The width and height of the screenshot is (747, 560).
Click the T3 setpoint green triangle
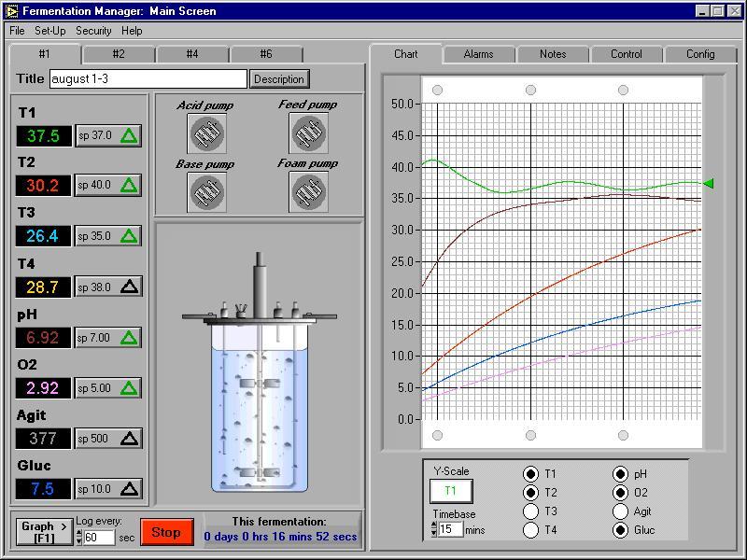pyautogui.click(x=129, y=236)
